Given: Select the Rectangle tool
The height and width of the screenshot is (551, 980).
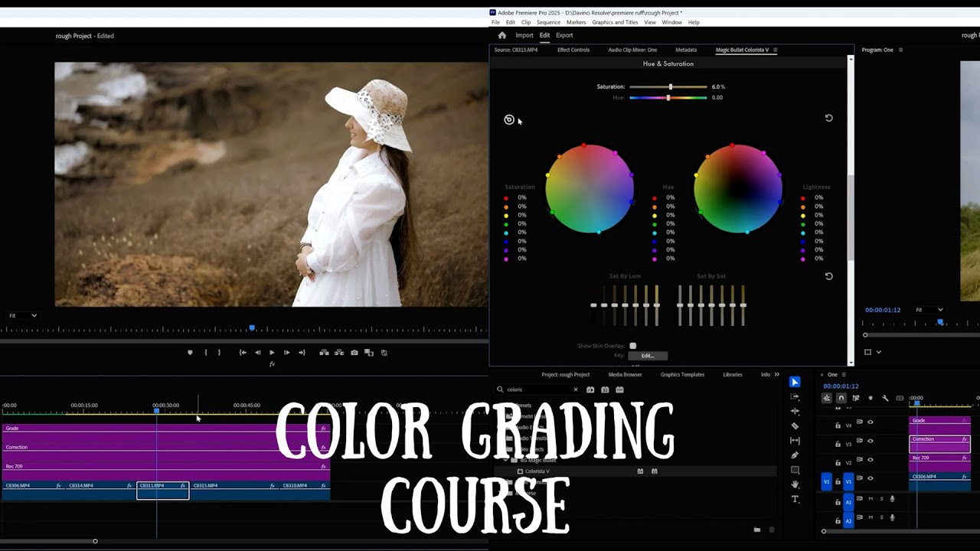Looking at the screenshot, I should point(795,470).
